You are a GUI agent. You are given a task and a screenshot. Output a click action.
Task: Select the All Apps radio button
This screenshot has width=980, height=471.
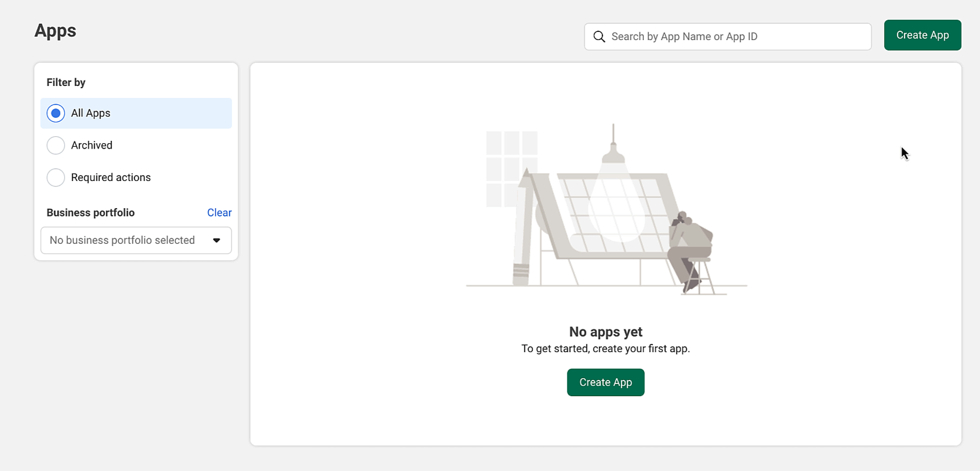[x=56, y=113]
